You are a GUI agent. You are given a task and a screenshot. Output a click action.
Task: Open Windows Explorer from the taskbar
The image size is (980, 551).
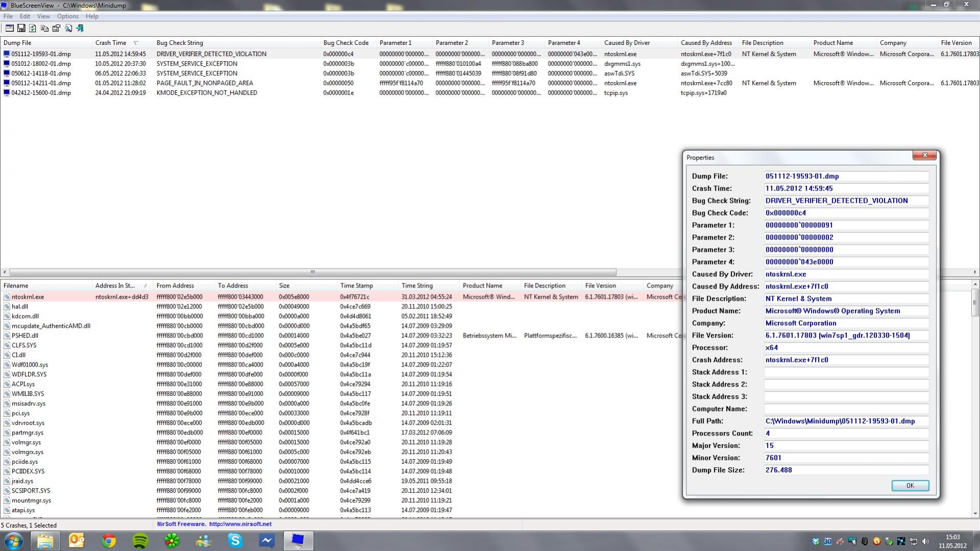tap(45, 541)
